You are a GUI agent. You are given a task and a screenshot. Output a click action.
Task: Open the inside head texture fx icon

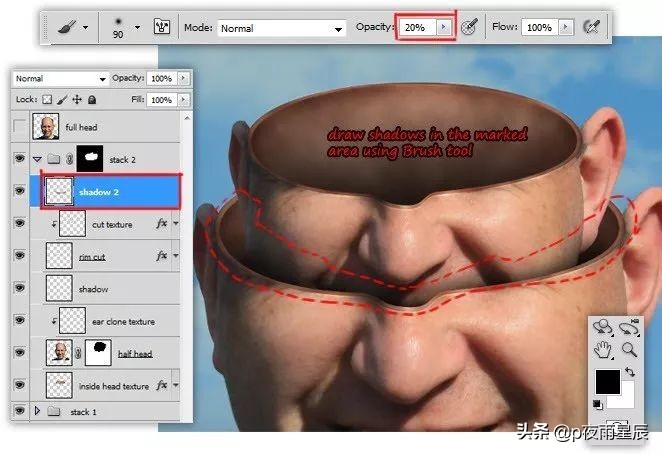[x=162, y=385]
